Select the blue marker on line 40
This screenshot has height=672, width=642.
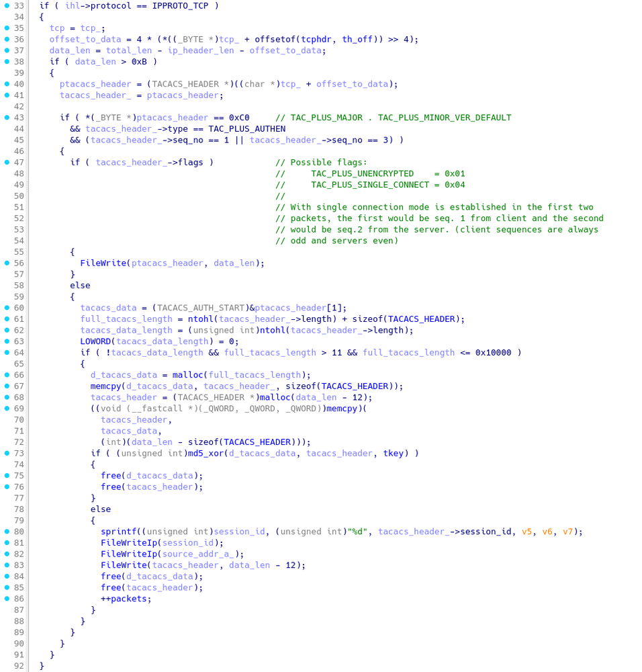tap(5, 83)
